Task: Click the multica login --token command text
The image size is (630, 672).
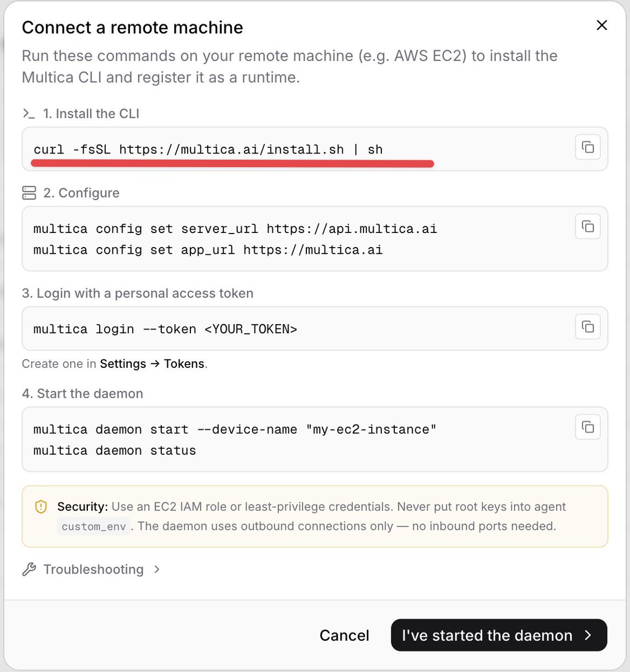Action: tap(165, 329)
